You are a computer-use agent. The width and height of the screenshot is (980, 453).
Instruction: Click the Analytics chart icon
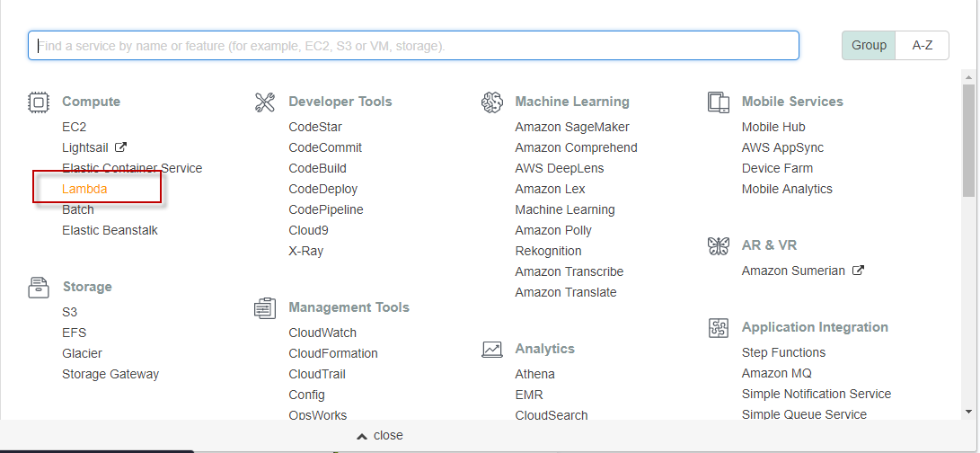coord(491,350)
